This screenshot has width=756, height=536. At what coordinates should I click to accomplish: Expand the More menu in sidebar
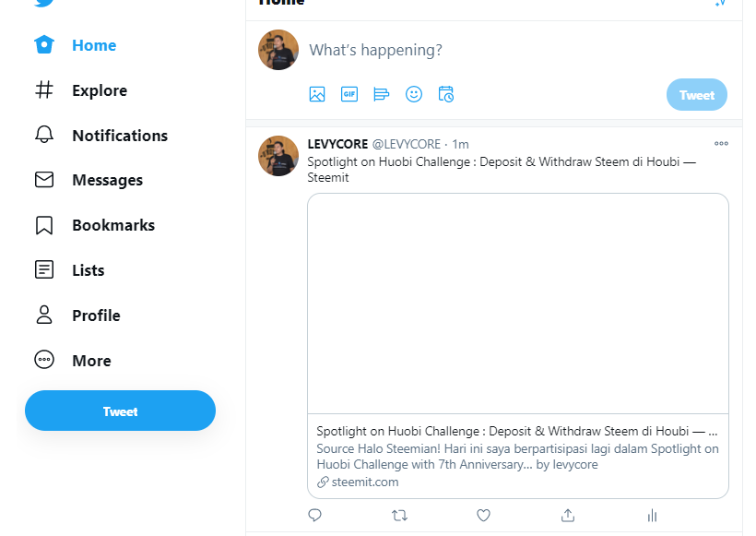pyautogui.click(x=73, y=361)
